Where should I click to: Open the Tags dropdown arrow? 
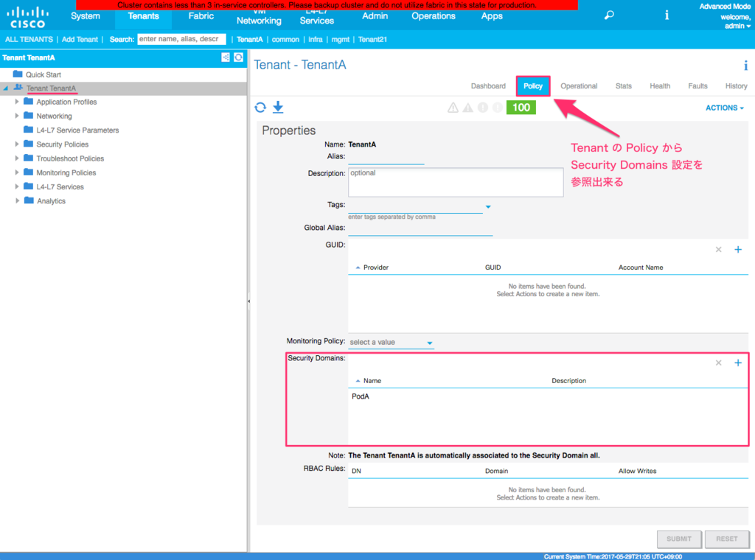[488, 207]
